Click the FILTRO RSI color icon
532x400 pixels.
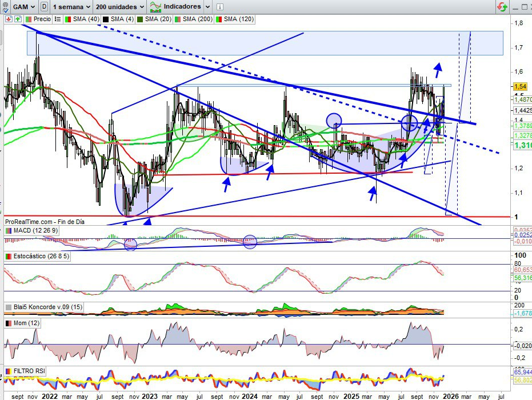coord(9,371)
